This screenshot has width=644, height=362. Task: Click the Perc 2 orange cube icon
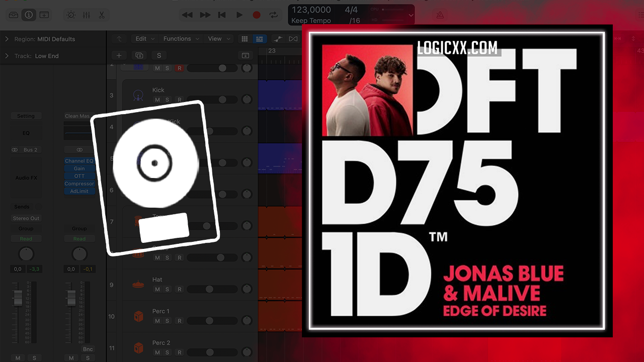138,348
